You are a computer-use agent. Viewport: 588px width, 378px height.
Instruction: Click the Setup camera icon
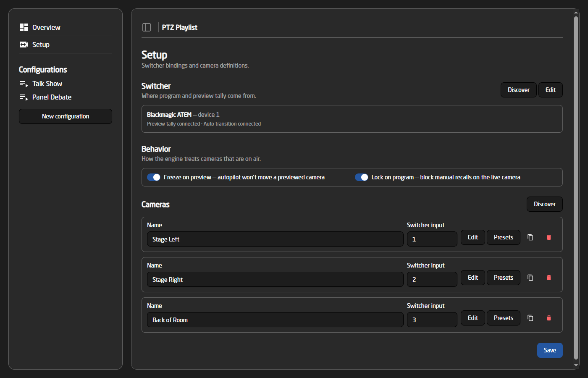24,45
